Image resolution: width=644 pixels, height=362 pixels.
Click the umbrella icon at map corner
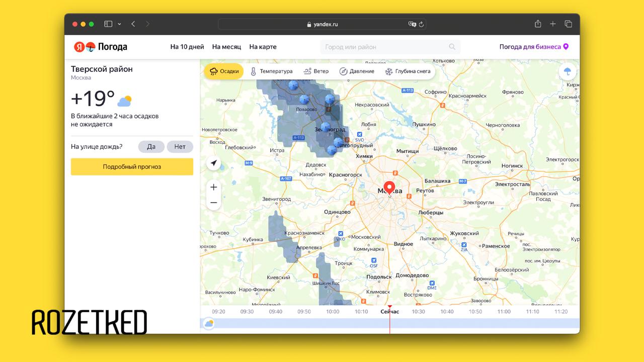click(x=568, y=71)
